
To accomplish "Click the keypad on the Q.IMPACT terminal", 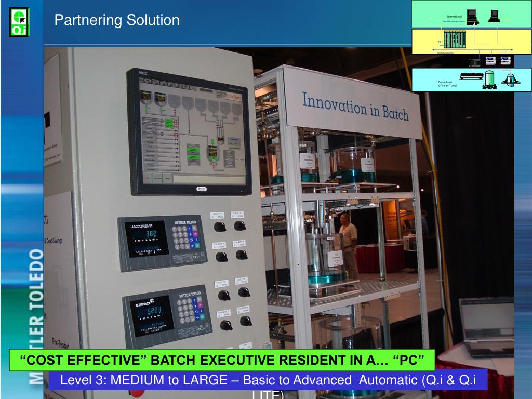I will (x=192, y=310).
